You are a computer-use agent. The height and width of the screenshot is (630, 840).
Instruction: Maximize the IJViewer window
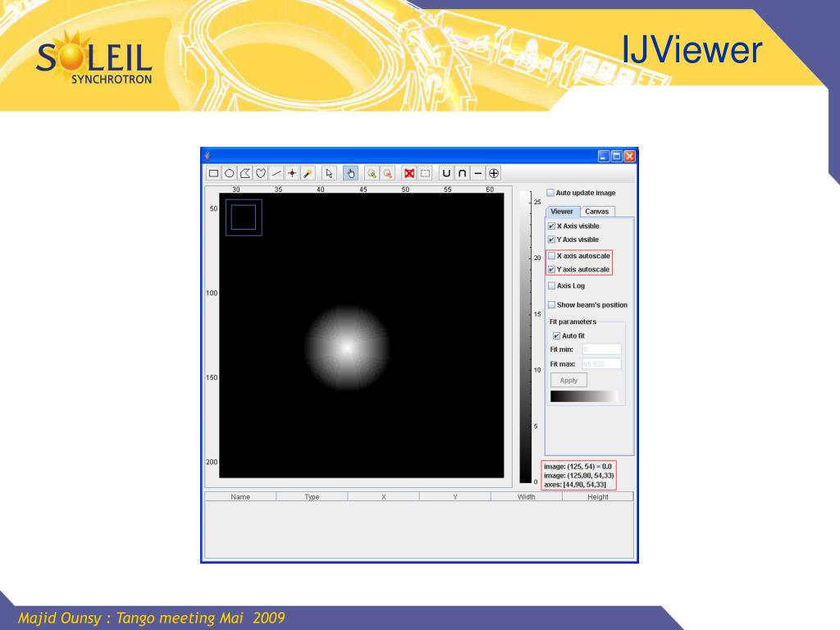coord(617,156)
